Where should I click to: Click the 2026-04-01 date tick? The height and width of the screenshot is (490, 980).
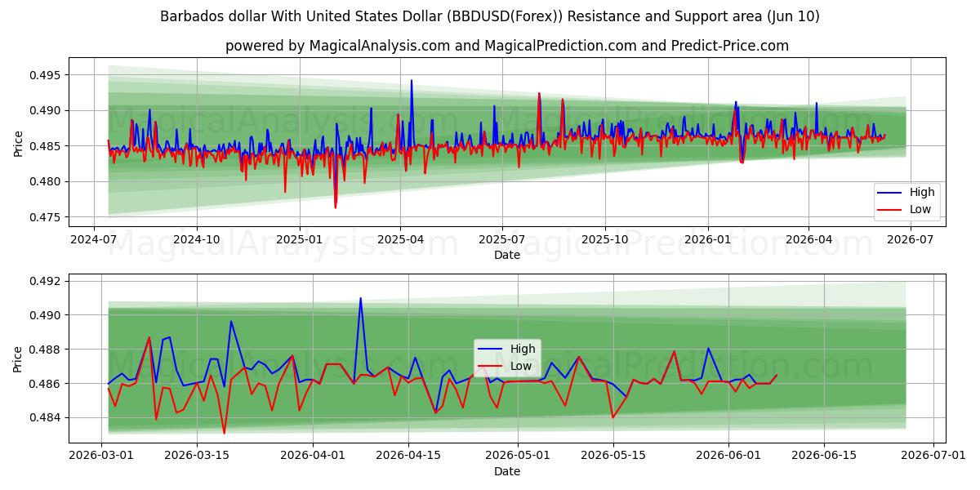(x=313, y=457)
